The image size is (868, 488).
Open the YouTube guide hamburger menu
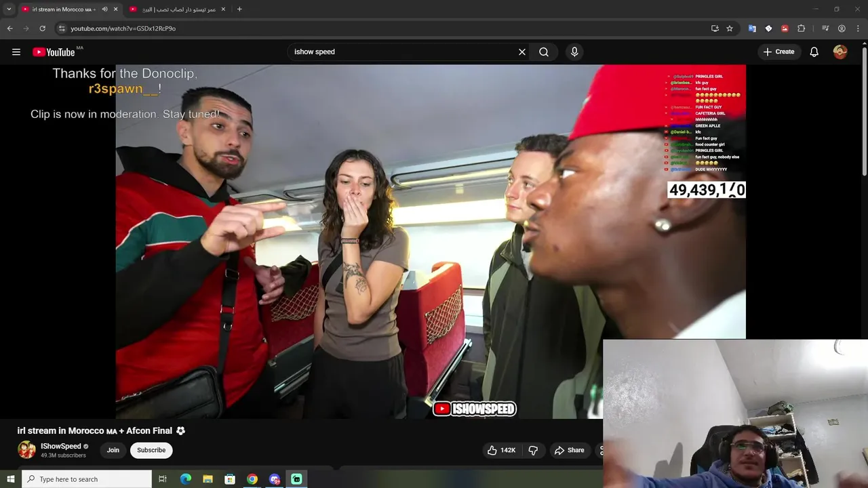tap(16, 52)
